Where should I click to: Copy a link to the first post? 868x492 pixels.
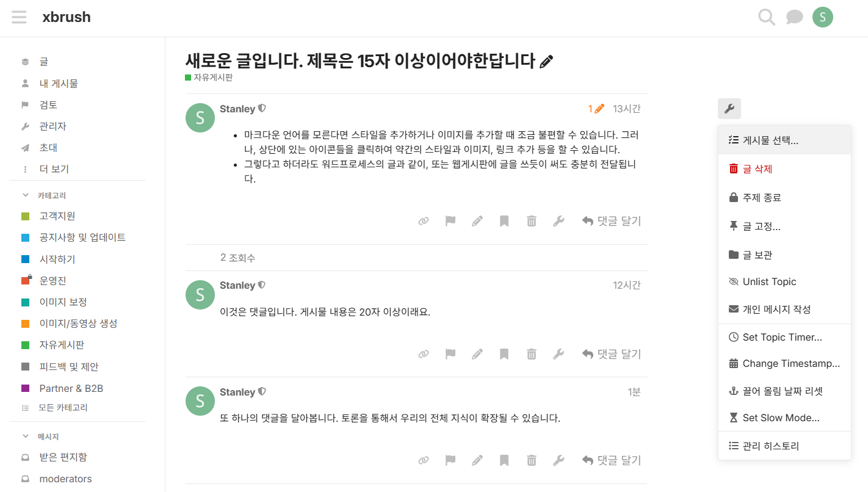423,220
